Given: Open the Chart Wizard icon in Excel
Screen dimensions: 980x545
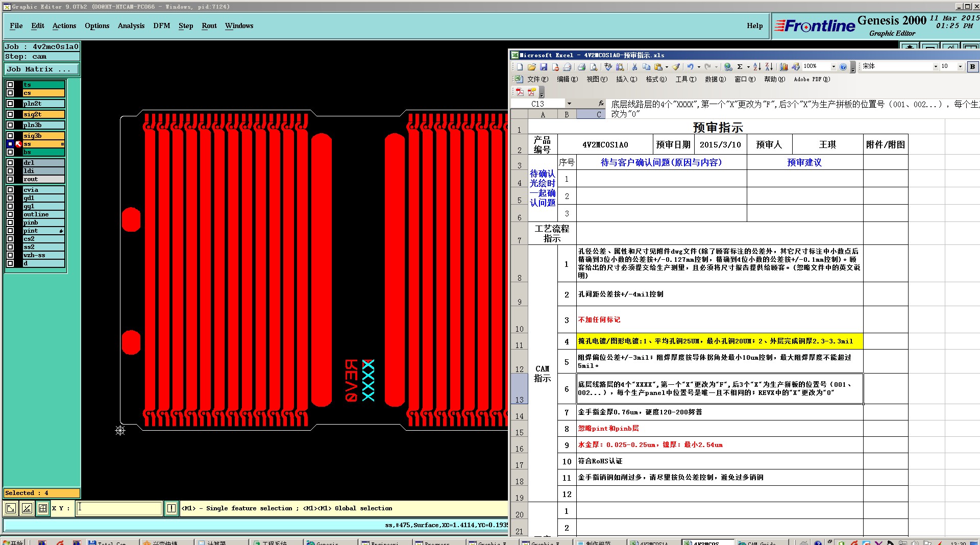Looking at the screenshot, I should pyautogui.click(x=783, y=67).
